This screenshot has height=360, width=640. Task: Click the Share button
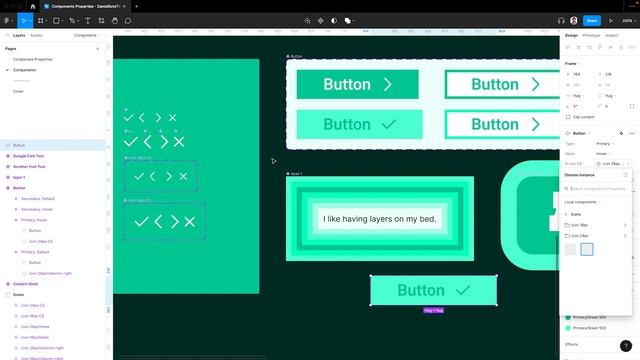pos(591,20)
